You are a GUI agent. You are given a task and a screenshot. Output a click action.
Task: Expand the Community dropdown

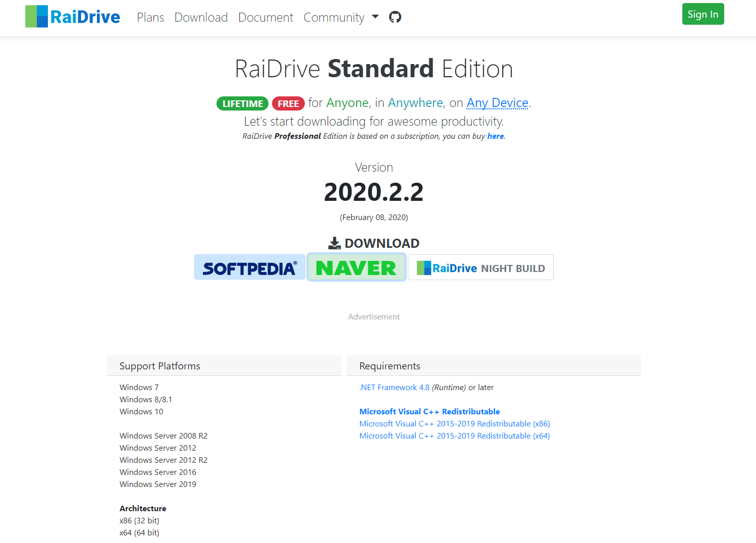pyautogui.click(x=341, y=17)
